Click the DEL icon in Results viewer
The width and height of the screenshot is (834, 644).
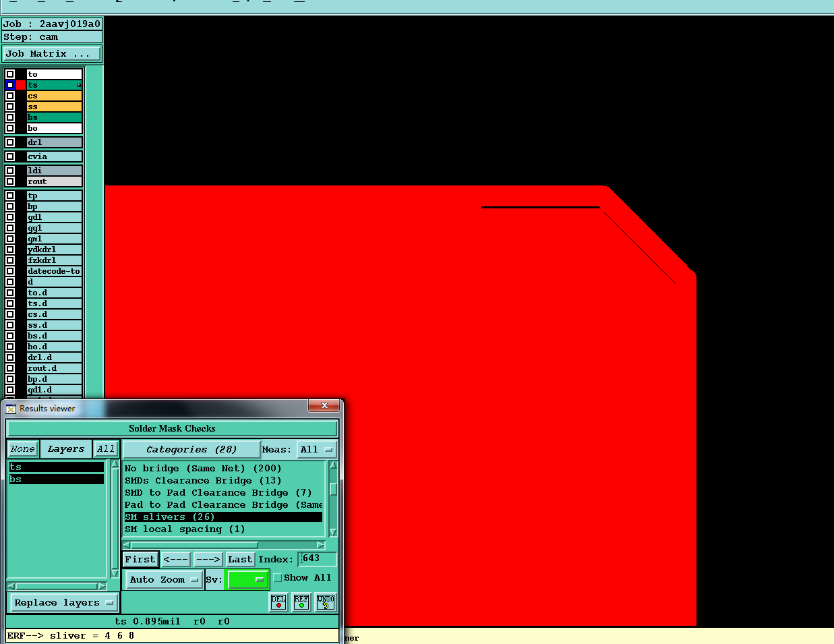278,602
